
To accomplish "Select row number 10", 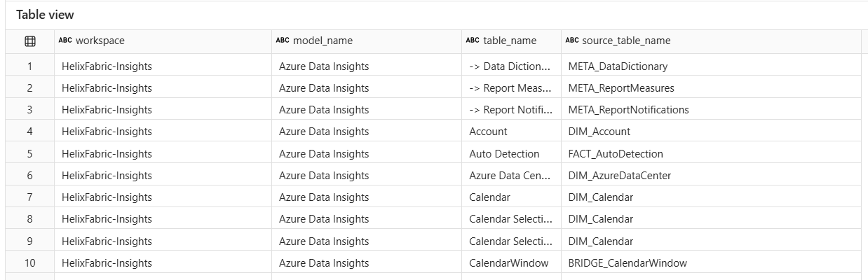I will (x=30, y=263).
